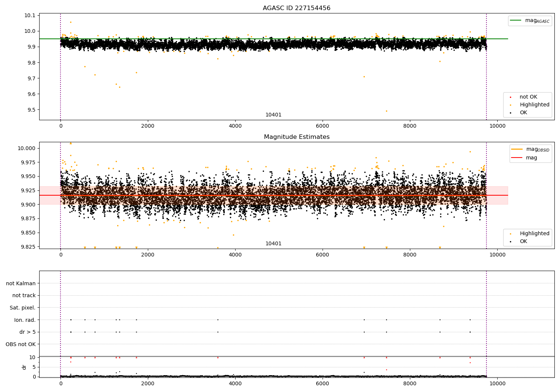Click the '9.9' y-axis tick of the top plot
This screenshot has width=560, height=392.
(31, 47)
